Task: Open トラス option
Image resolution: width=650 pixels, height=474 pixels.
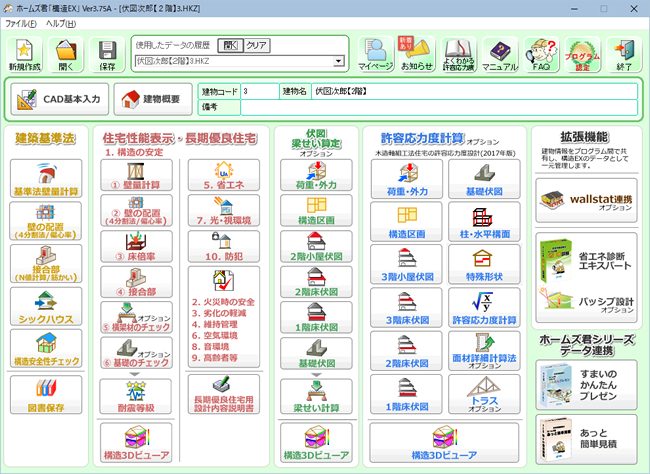Action: coord(484,394)
